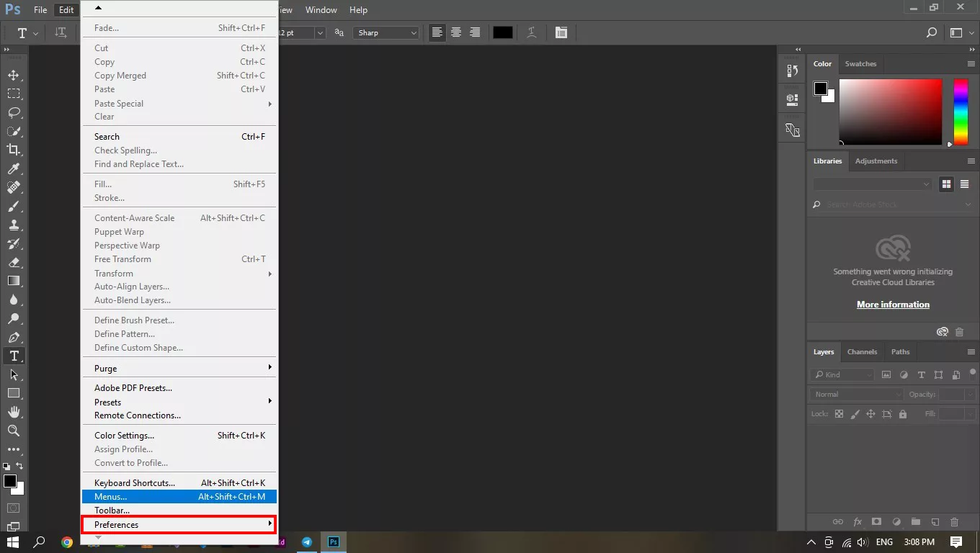Expand the Presets submenu
Image resolution: width=980 pixels, height=553 pixels.
[x=179, y=402]
